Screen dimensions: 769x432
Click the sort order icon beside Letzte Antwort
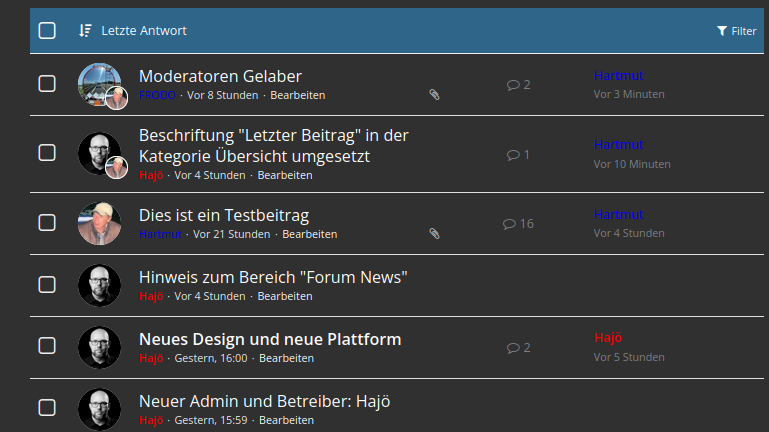85,31
